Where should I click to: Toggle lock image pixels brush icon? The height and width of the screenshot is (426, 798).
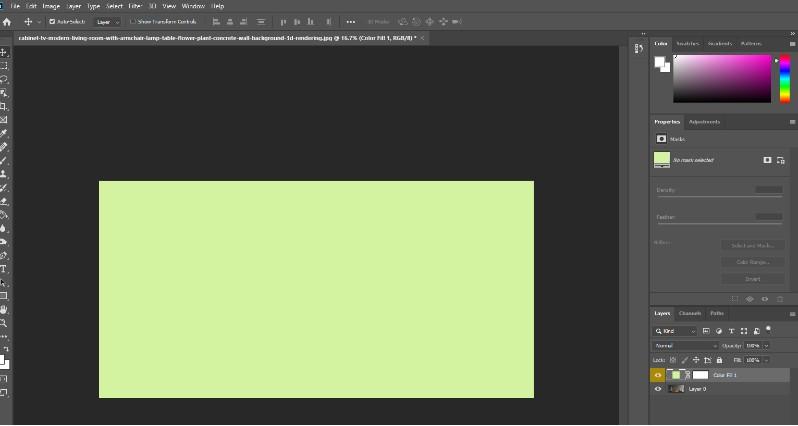[685, 360]
